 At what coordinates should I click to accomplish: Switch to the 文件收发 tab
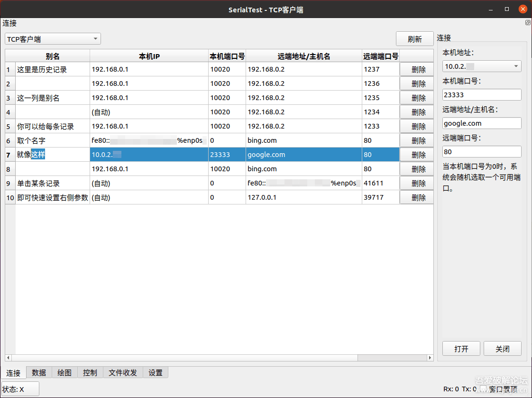coord(123,372)
